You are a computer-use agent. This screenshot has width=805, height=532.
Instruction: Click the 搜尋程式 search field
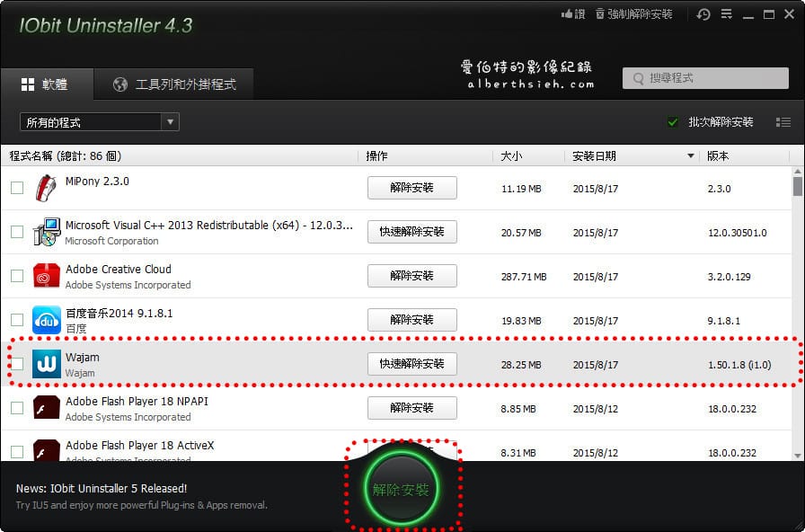coord(705,78)
